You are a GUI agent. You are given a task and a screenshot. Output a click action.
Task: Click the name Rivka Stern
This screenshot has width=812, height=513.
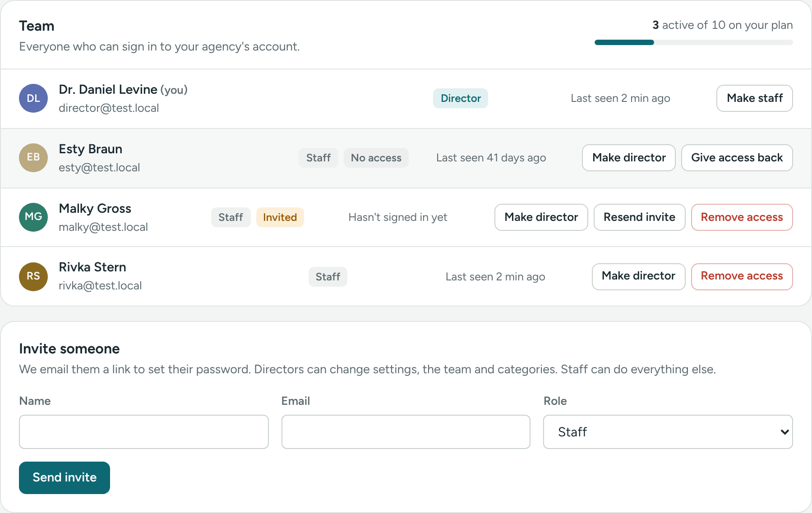pyautogui.click(x=92, y=267)
